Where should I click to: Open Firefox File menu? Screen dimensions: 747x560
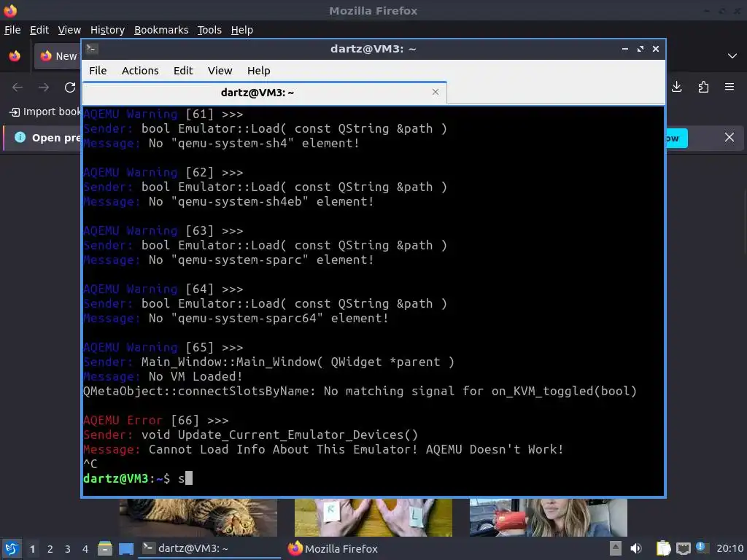[x=12, y=30]
